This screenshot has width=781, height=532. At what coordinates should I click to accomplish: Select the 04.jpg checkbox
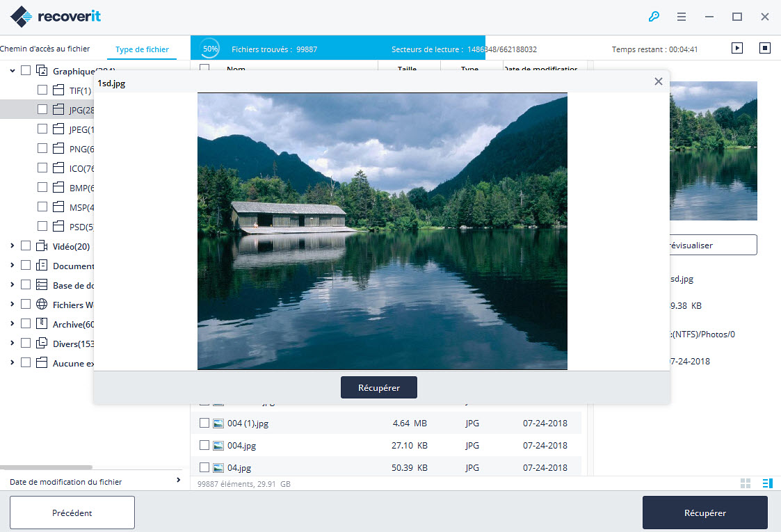[x=204, y=467]
